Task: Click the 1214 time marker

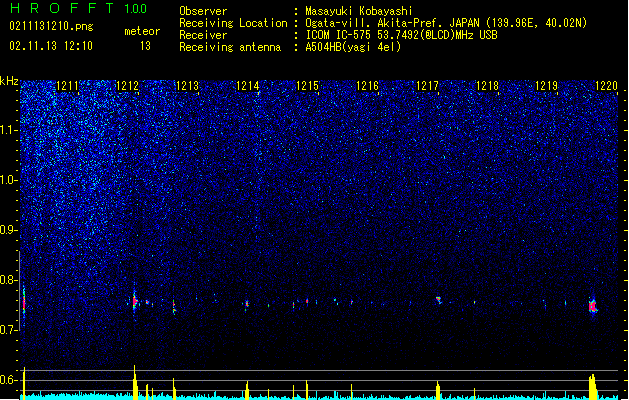Action: [x=248, y=86]
